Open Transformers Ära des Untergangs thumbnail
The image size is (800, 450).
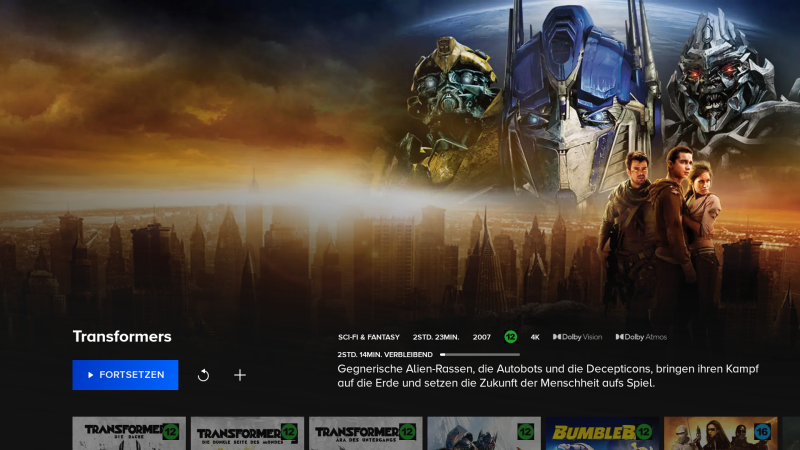[365, 434]
